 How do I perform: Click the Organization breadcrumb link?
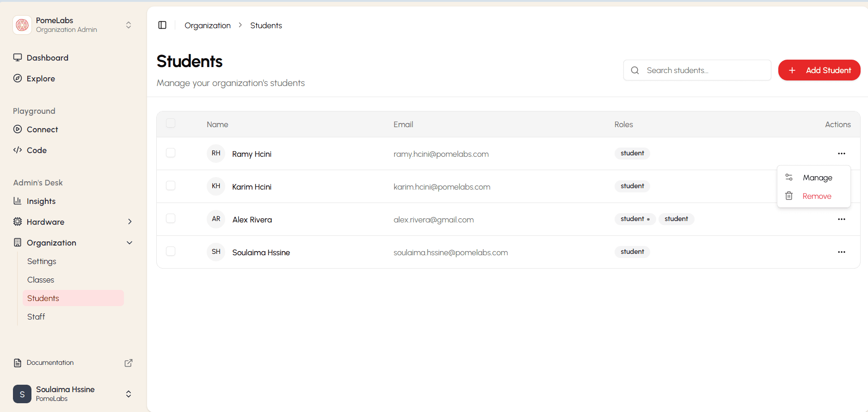coord(208,25)
